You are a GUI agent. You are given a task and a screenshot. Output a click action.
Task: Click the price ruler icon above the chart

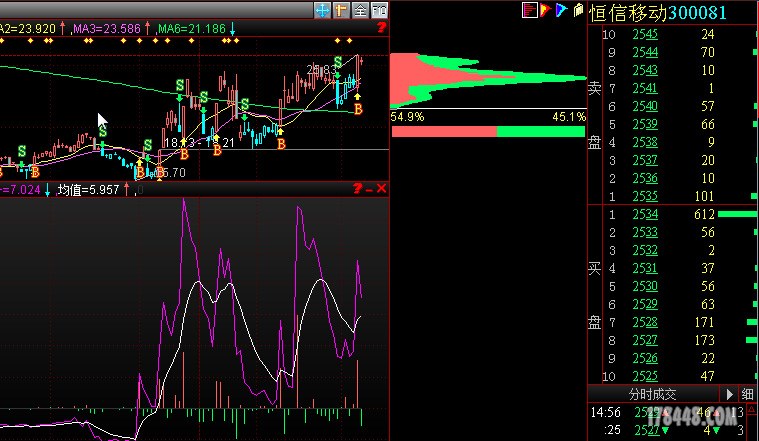(x=340, y=10)
